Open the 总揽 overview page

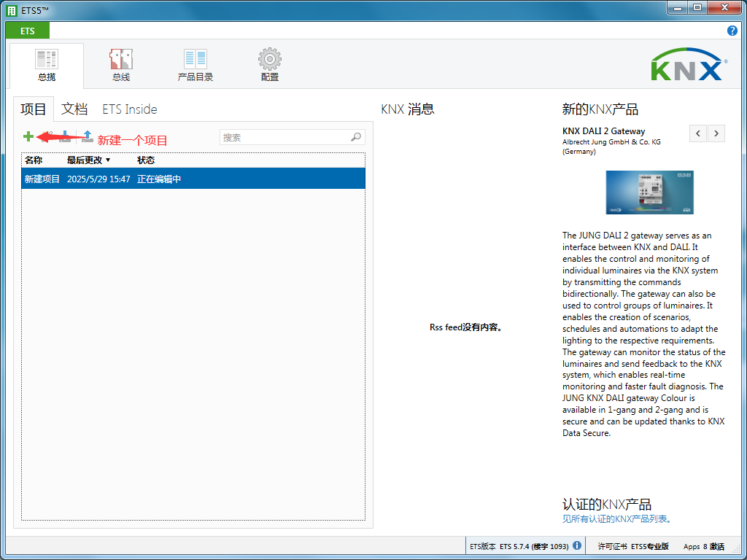pyautogui.click(x=47, y=65)
